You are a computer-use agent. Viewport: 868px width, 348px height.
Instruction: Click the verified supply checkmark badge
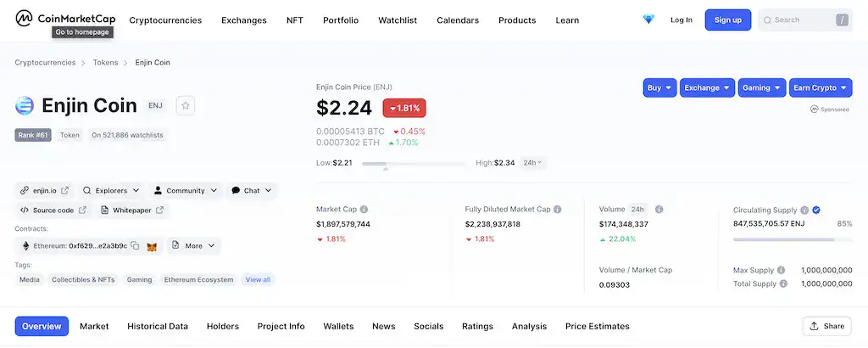pos(816,210)
